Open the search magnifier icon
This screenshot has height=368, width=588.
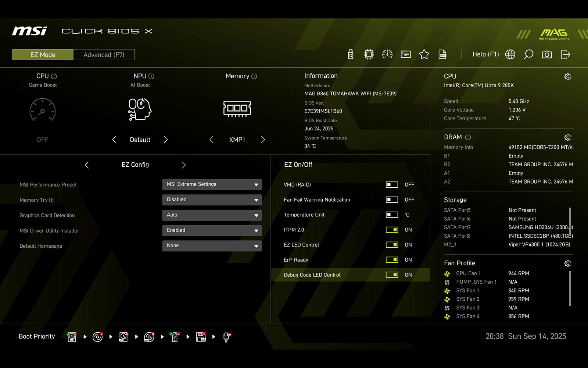tap(528, 54)
